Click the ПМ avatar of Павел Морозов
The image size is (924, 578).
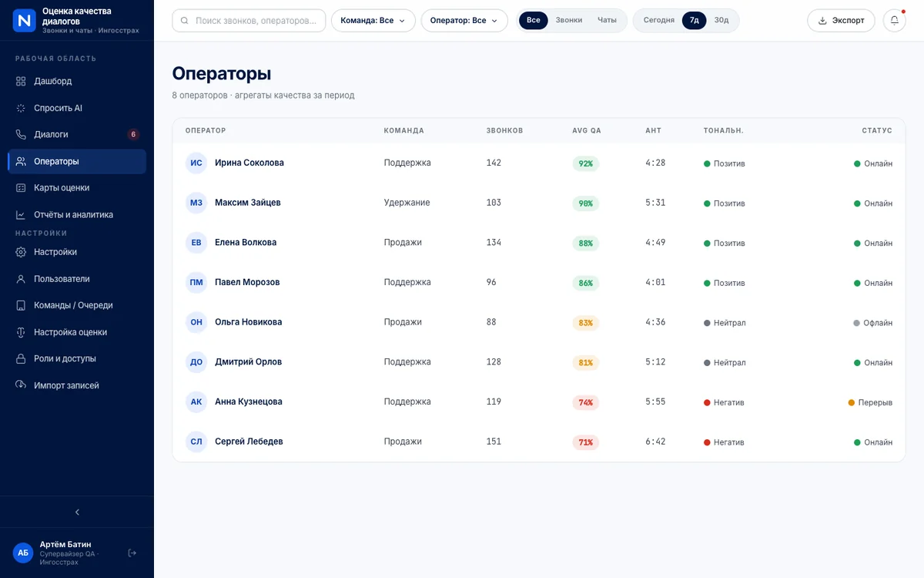tap(196, 282)
